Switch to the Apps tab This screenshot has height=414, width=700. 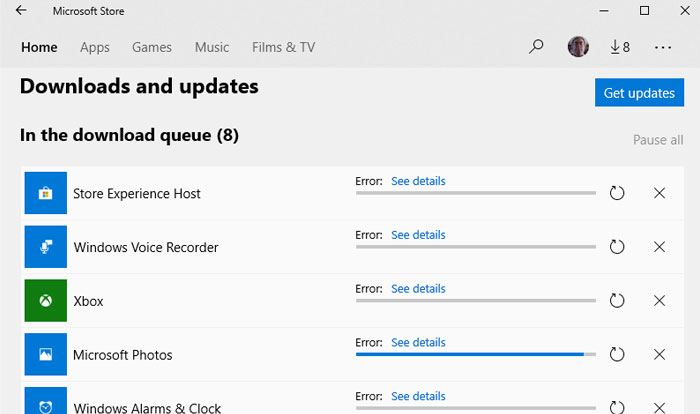tap(95, 47)
